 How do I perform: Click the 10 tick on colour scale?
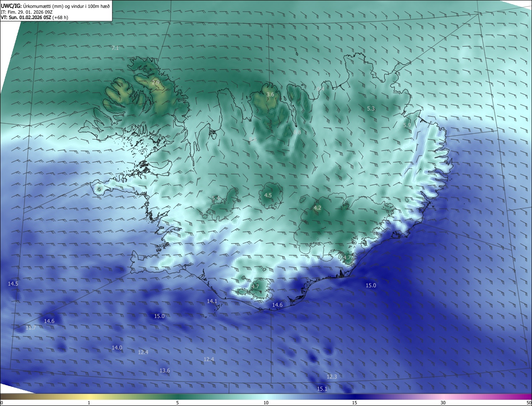(266, 403)
